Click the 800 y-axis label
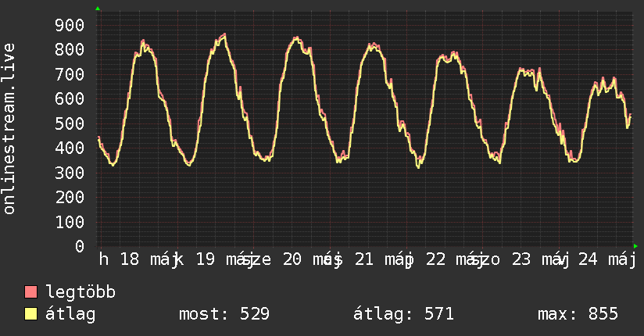Screen dimensions: 644x336 [x=70, y=50]
